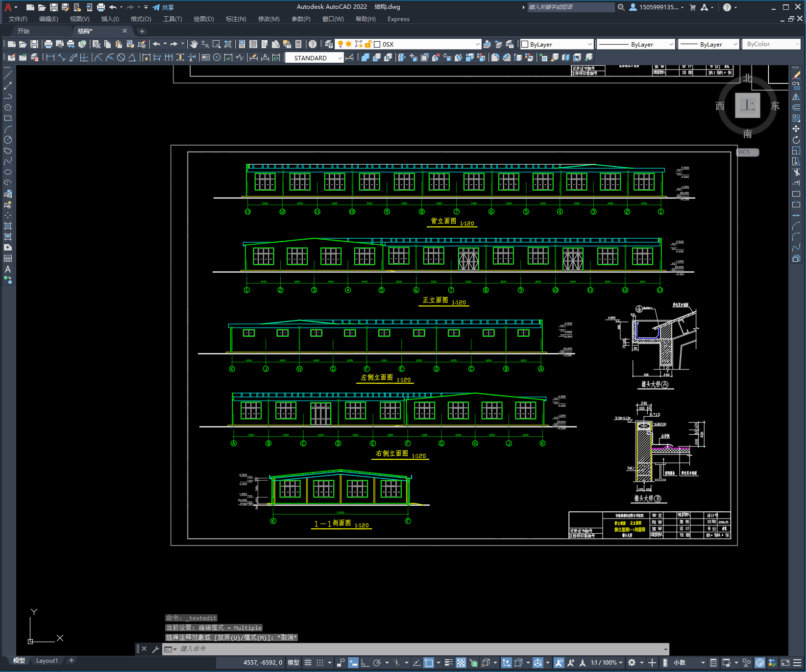Screen dimensions: 806x672
Task: Select the Table draw tool
Action: [8, 258]
